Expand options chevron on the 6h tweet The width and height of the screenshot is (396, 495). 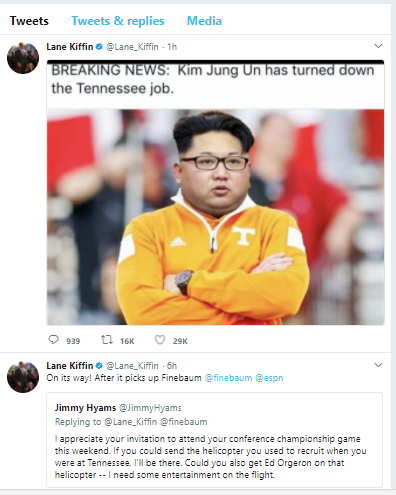[x=378, y=365]
